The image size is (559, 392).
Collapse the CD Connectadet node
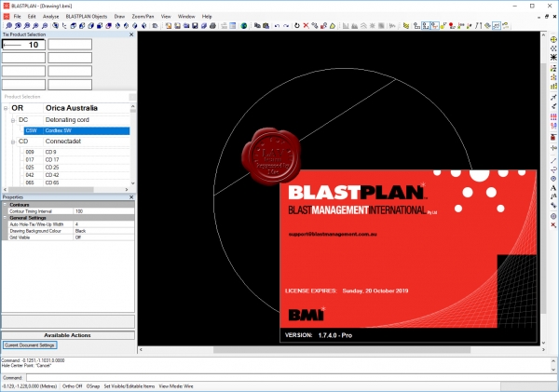point(13,142)
